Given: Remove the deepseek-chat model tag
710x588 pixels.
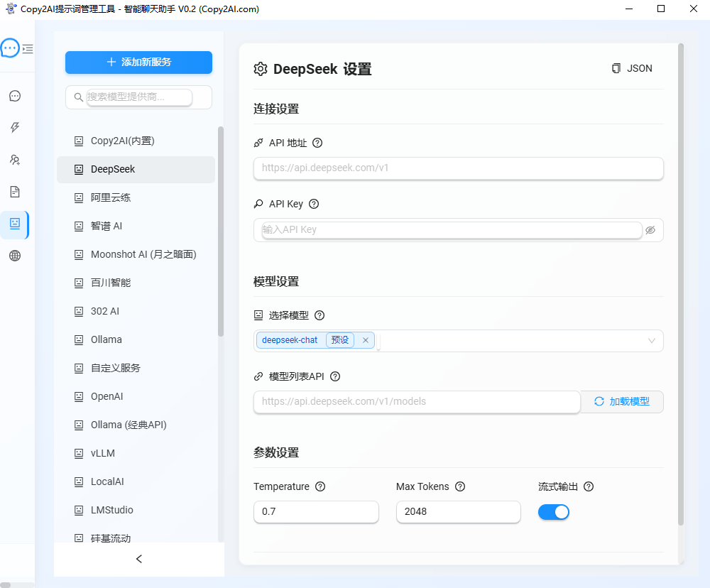Looking at the screenshot, I should pyautogui.click(x=366, y=340).
